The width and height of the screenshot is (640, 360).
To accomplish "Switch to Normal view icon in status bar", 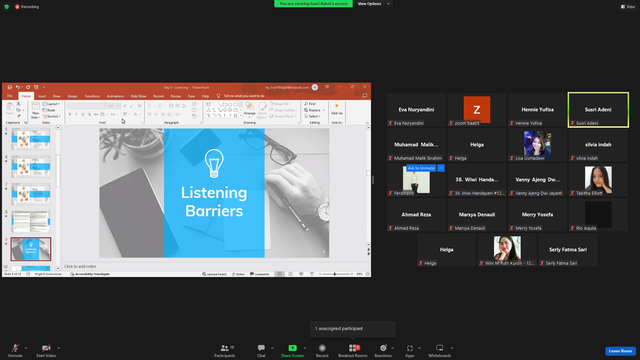I will tap(280, 274).
